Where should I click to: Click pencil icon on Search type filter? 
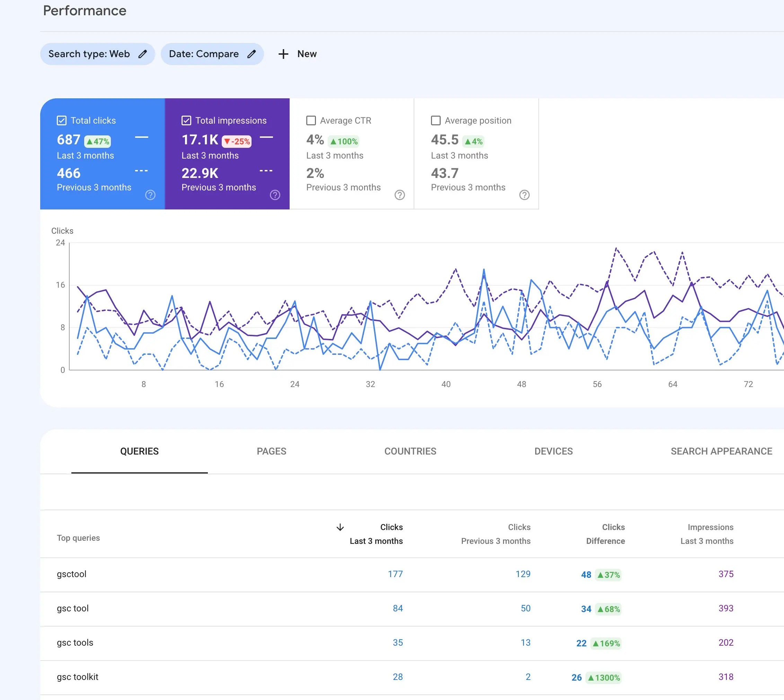pos(142,54)
